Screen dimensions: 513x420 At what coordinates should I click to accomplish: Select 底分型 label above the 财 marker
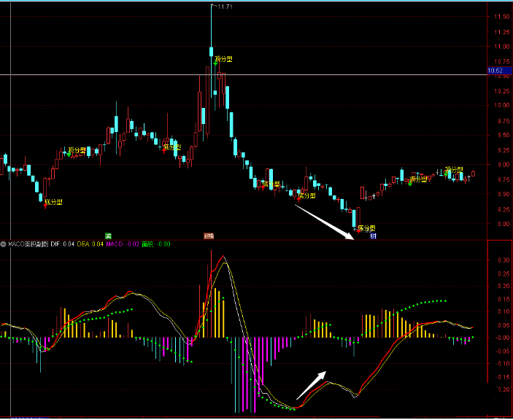tap(366, 228)
